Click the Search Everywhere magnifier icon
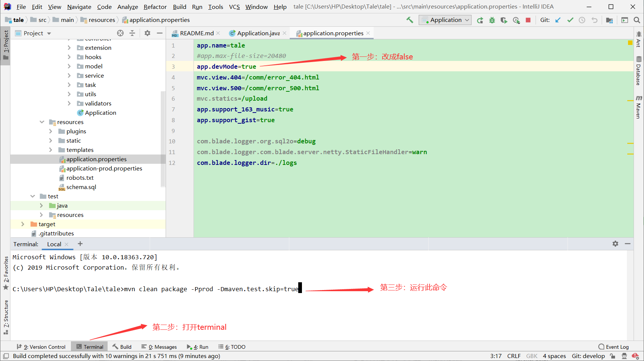 pos(637,20)
